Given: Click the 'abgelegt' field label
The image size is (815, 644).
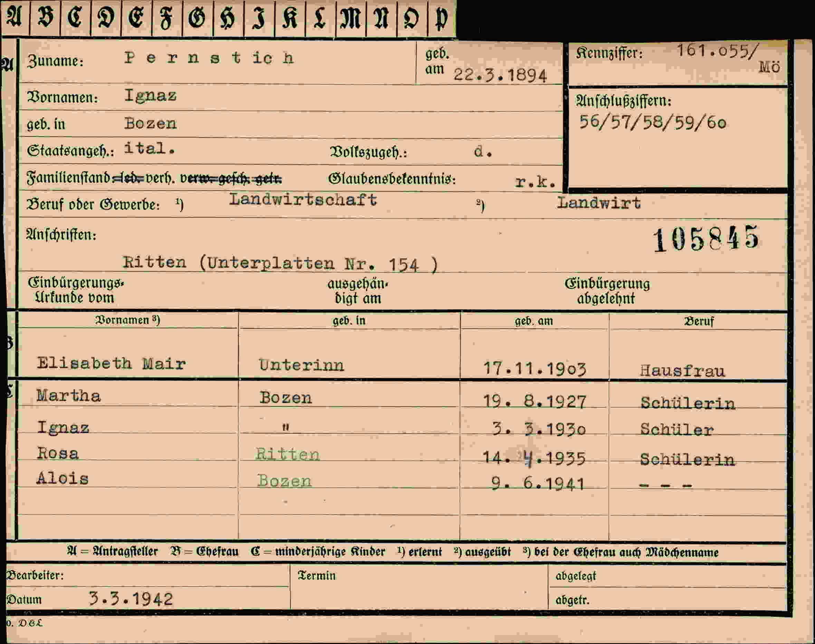Looking at the screenshot, I should (576, 576).
